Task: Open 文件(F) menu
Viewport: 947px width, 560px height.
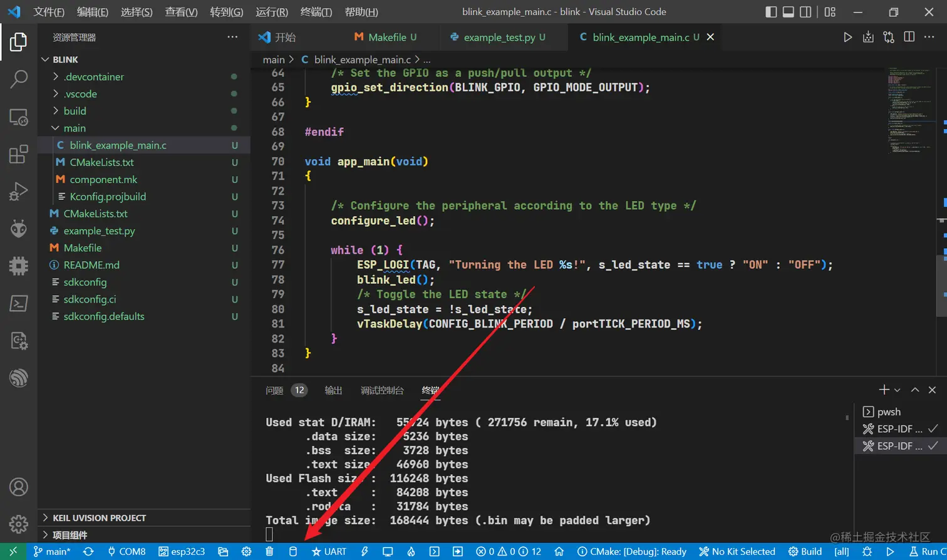Action: point(49,12)
